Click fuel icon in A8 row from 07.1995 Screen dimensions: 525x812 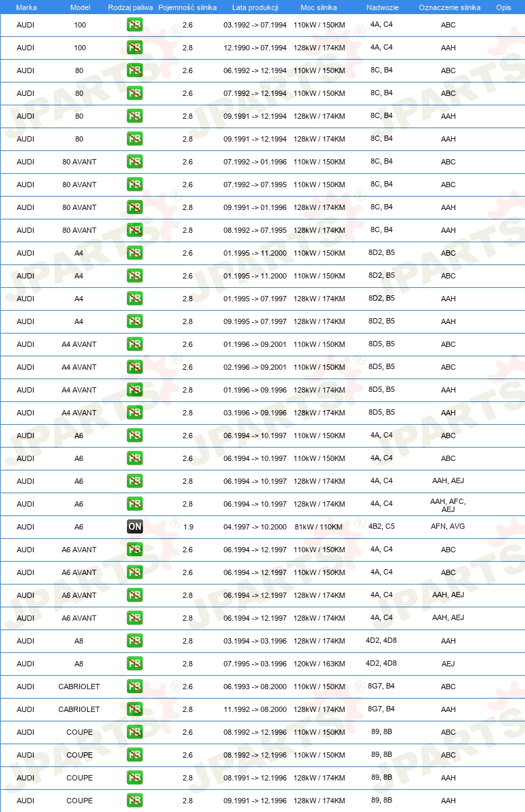coord(135,664)
